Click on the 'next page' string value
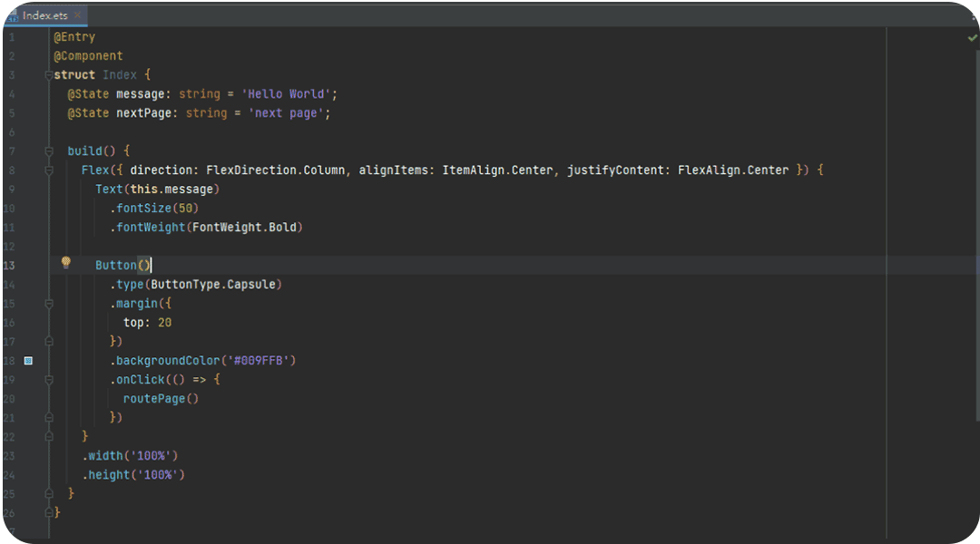The width and height of the screenshot is (980, 544). 289,113
